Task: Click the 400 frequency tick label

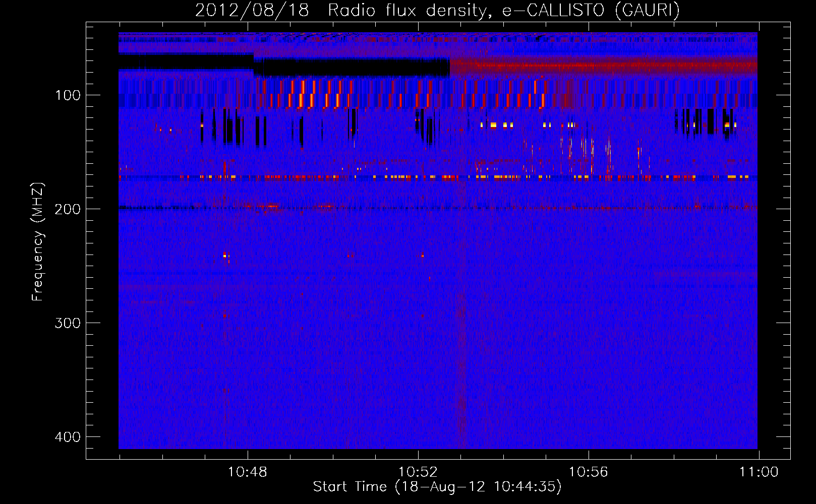Action: click(x=68, y=437)
